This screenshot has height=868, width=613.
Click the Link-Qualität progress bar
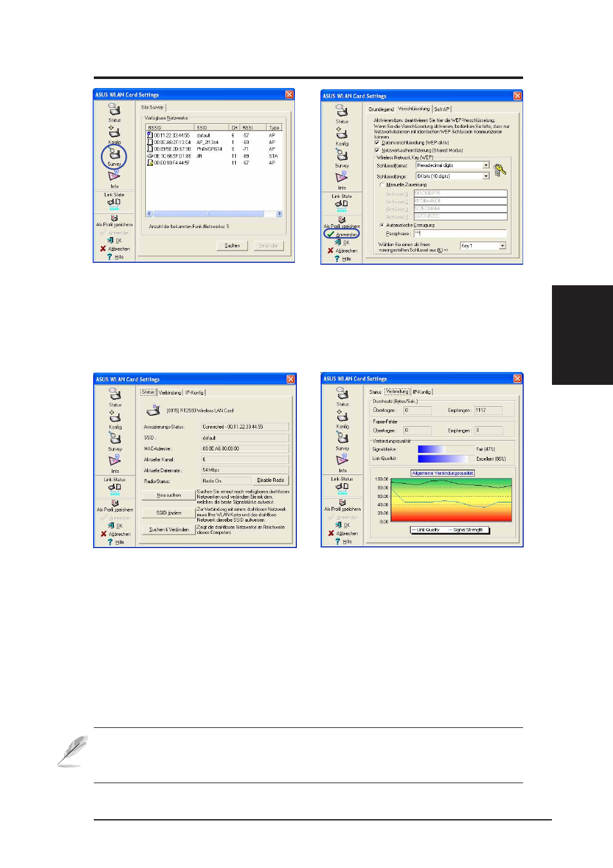pyautogui.click(x=445, y=459)
